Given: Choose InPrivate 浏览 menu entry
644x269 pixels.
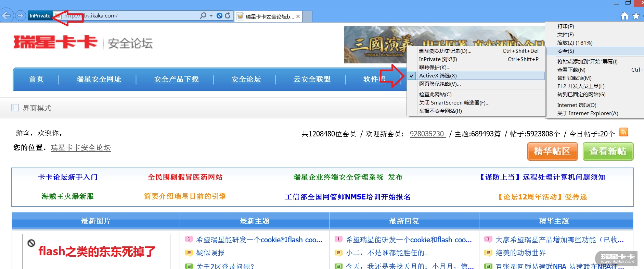Looking at the screenshot, I should click(x=476, y=59).
